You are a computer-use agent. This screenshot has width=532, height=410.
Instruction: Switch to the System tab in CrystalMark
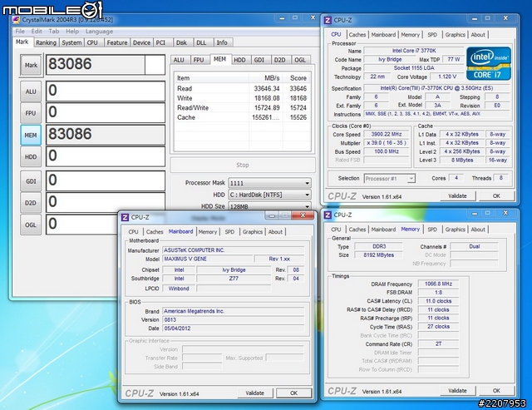[x=71, y=42]
